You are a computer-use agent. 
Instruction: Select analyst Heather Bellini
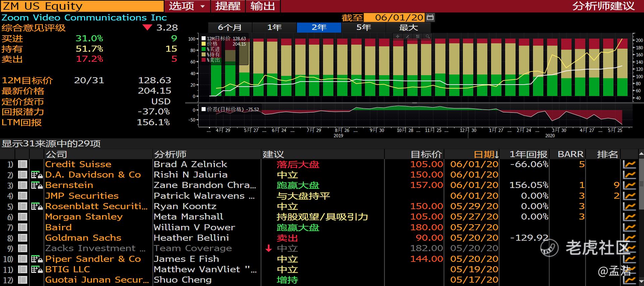191,238
